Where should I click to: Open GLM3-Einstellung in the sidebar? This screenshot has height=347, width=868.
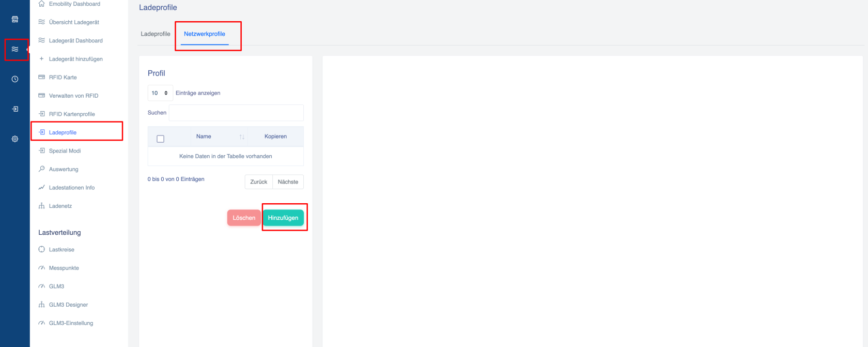coord(71,323)
